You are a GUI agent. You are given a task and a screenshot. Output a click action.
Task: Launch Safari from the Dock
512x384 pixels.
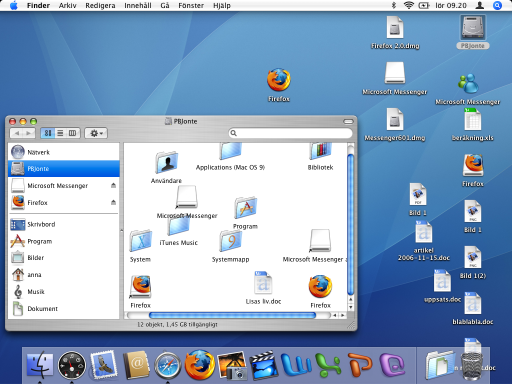(x=168, y=365)
